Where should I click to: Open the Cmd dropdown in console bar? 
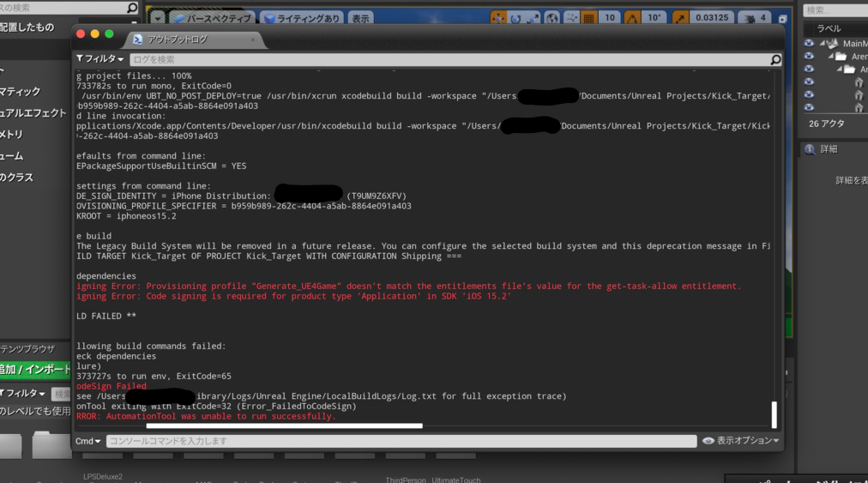pos(87,441)
